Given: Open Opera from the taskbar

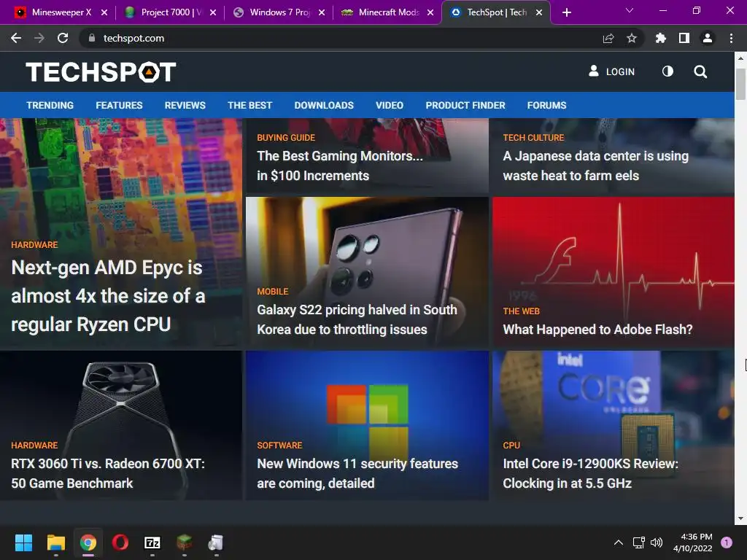Looking at the screenshot, I should [120, 542].
